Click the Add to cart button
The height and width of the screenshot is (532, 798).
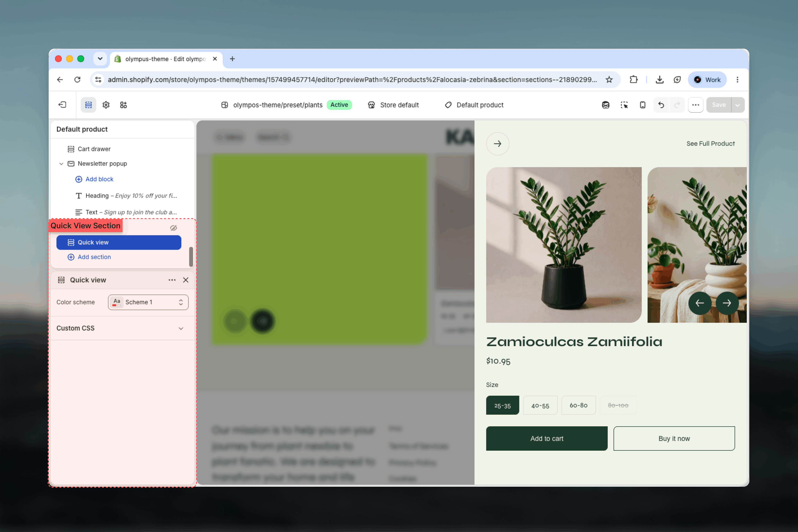click(547, 438)
